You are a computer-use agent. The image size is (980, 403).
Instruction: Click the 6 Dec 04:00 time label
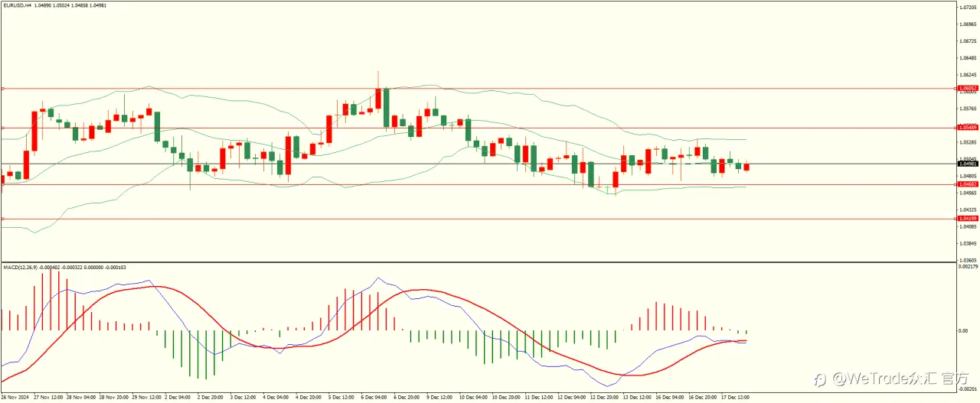(x=374, y=398)
